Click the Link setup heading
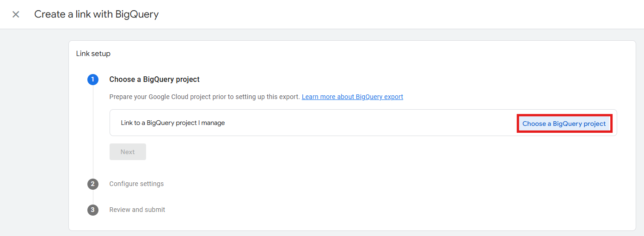Image resolution: width=644 pixels, height=236 pixels. click(x=93, y=54)
